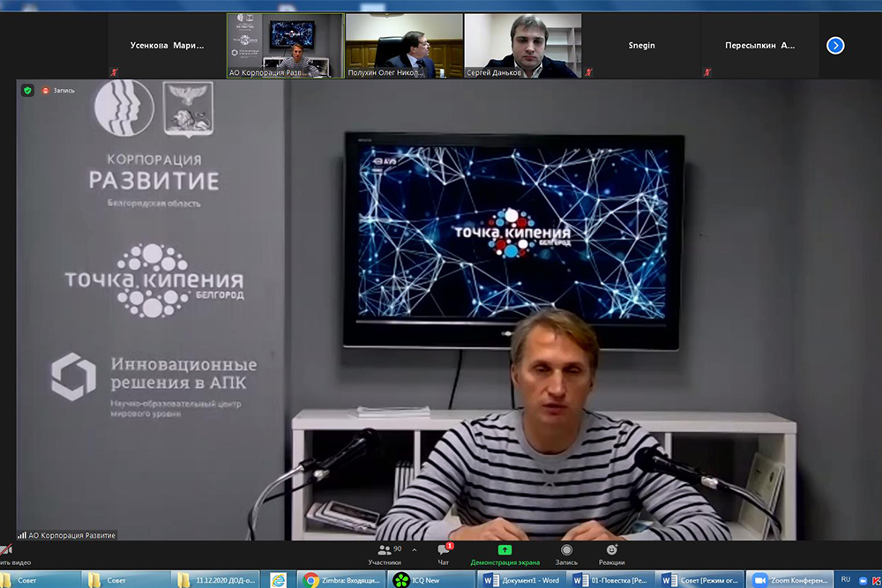Screen dimensions: 882x588
Task: Switch to Совет [Режим ог... Word document
Action: click(x=701, y=579)
